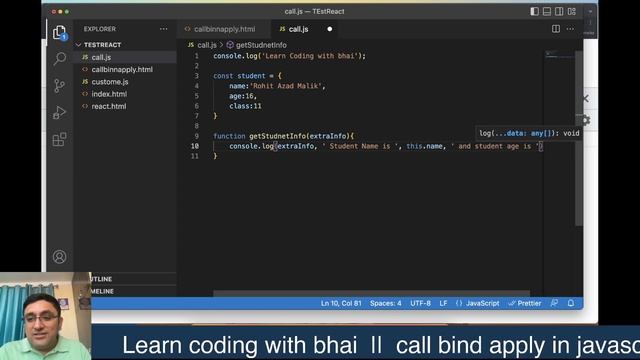Click 'class:11' on line 6
This screenshot has width=640, height=360.
[245, 106]
